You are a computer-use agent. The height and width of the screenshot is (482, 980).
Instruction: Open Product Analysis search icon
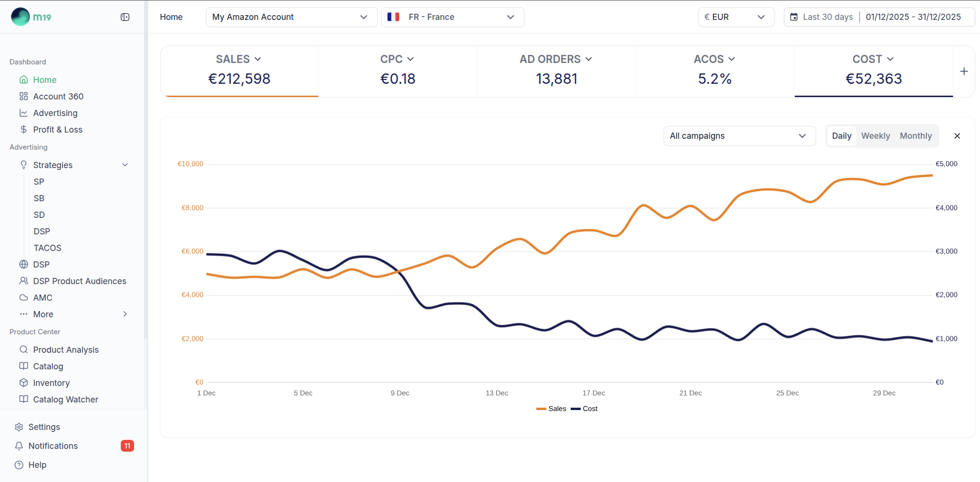[x=23, y=349]
